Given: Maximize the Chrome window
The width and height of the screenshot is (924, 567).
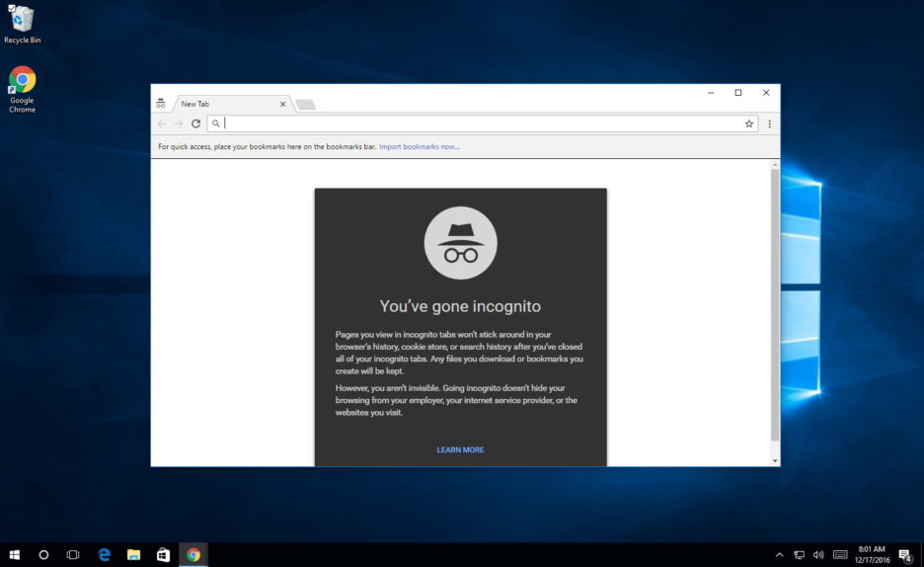Looking at the screenshot, I should [738, 93].
